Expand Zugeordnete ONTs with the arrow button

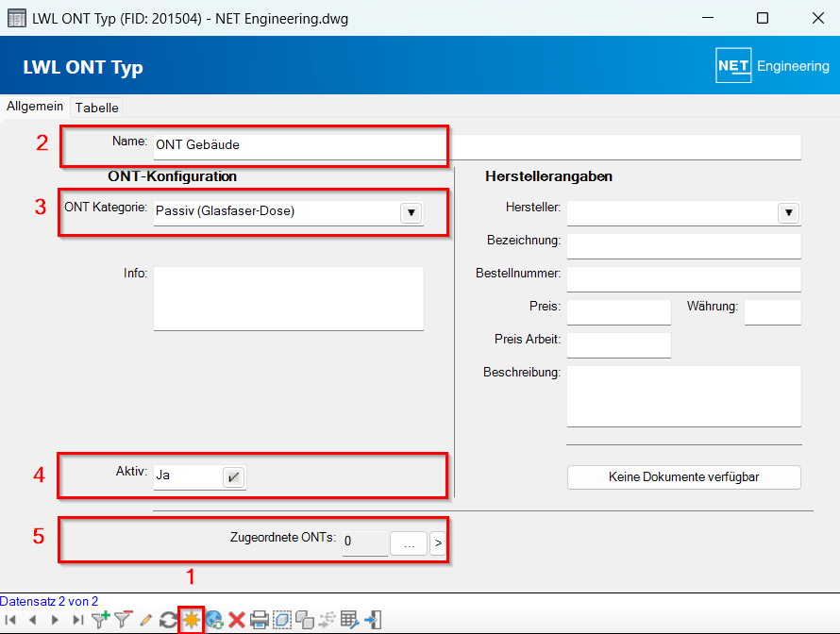438,543
